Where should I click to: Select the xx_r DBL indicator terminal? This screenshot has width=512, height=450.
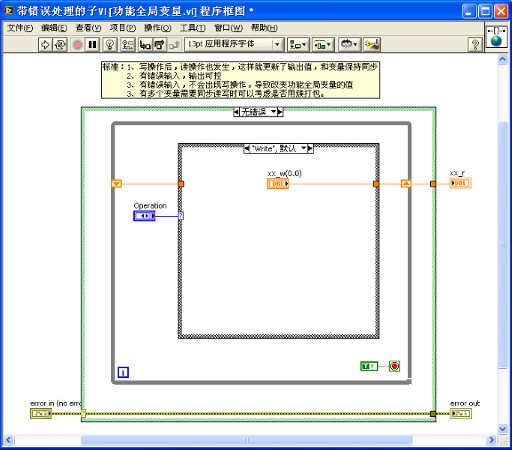pyautogui.click(x=460, y=183)
